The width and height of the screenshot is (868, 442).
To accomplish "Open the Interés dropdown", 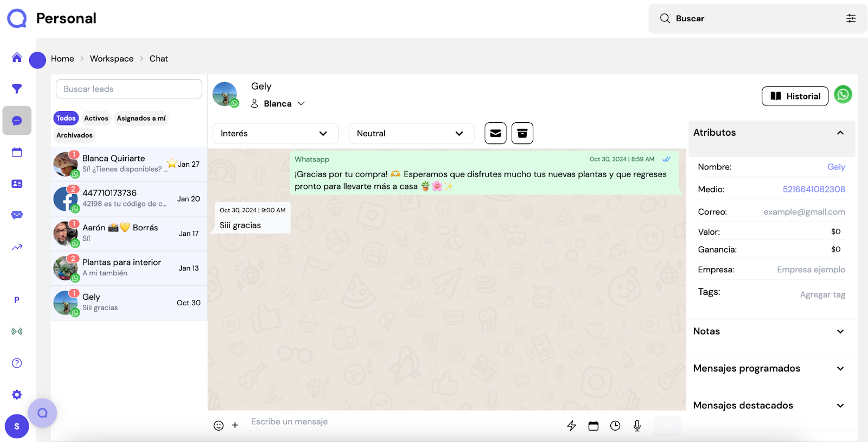I will coord(275,133).
